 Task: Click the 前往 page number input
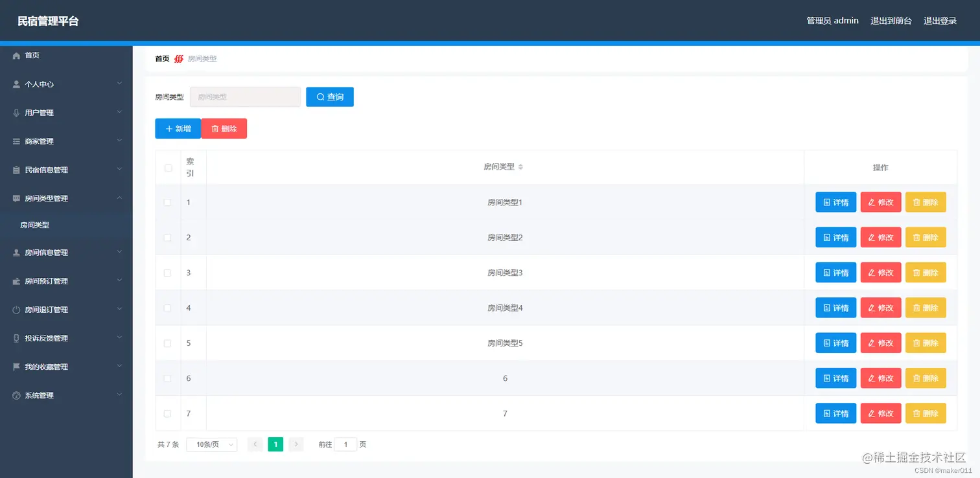[x=345, y=444]
